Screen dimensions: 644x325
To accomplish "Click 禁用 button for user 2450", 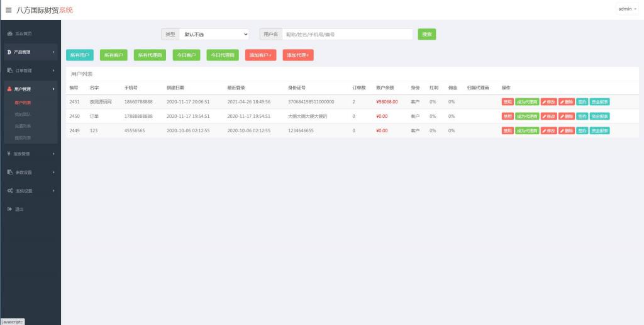I will (x=507, y=116).
